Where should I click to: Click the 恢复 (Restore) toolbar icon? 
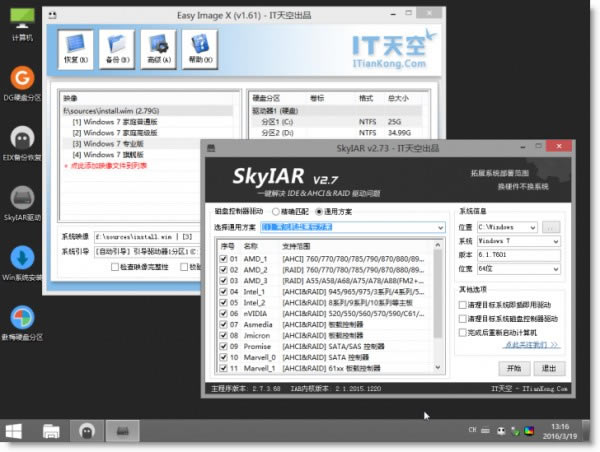[73, 49]
